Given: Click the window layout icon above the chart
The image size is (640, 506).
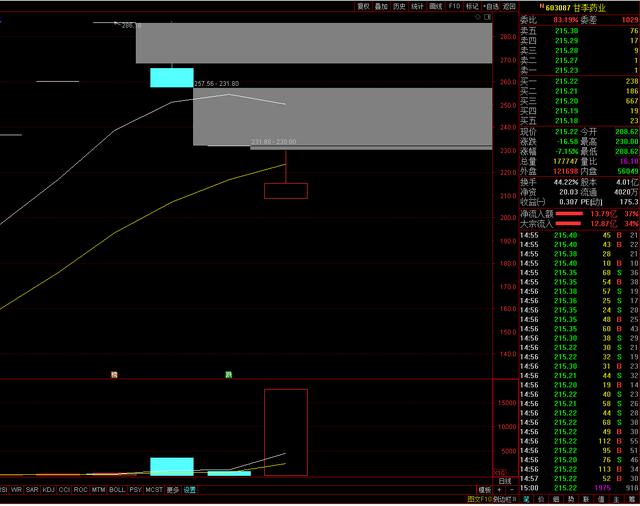Looking at the screenshot, I should pos(487,17).
